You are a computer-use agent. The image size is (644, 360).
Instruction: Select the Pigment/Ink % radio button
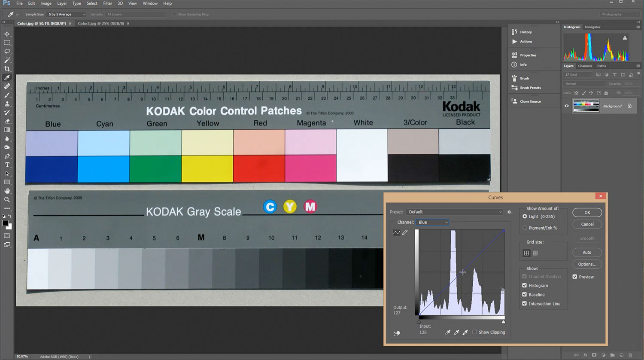point(525,228)
